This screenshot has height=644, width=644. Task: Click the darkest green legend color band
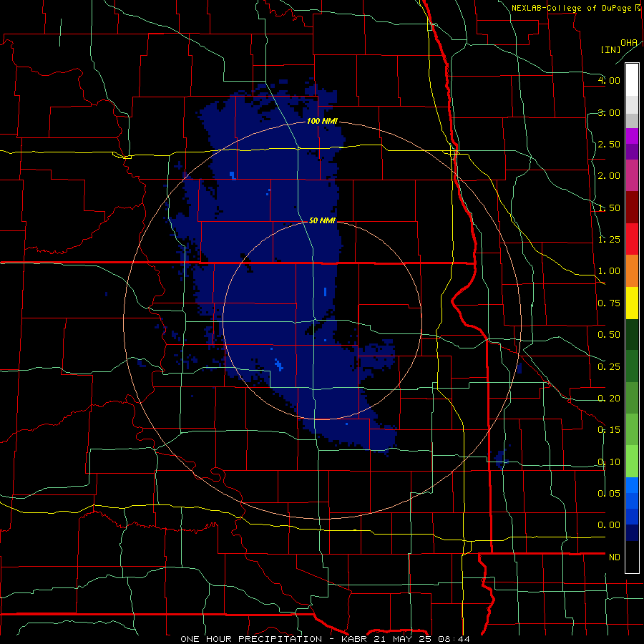click(x=632, y=335)
